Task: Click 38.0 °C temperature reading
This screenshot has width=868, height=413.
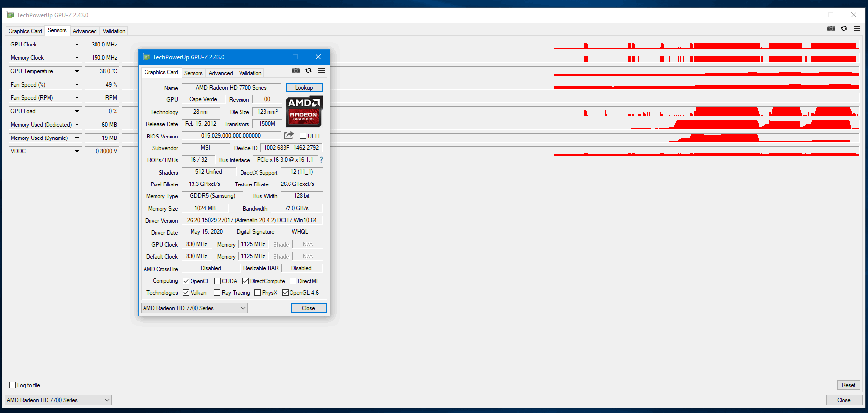Action: tap(102, 71)
